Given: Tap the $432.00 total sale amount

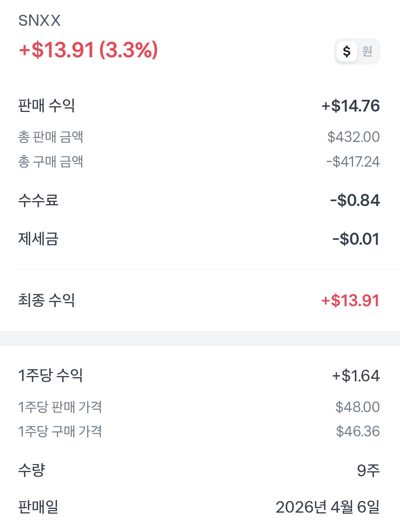Looking at the screenshot, I should (x=353, y=137).
